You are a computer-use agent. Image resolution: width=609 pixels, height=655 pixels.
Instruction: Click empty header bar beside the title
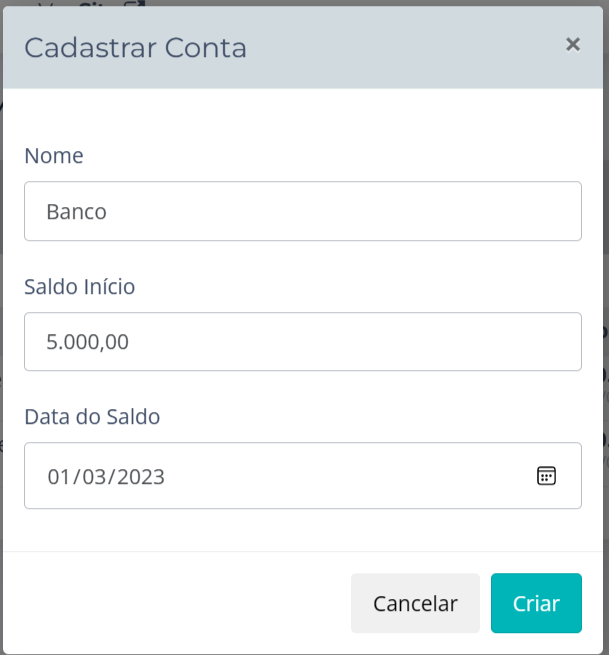click(400, 48)
